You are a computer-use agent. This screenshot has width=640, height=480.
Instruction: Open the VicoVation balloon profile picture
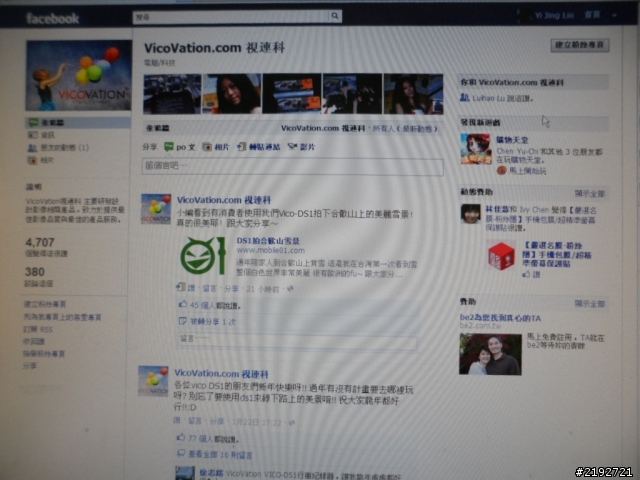click(x=78, y=76)
